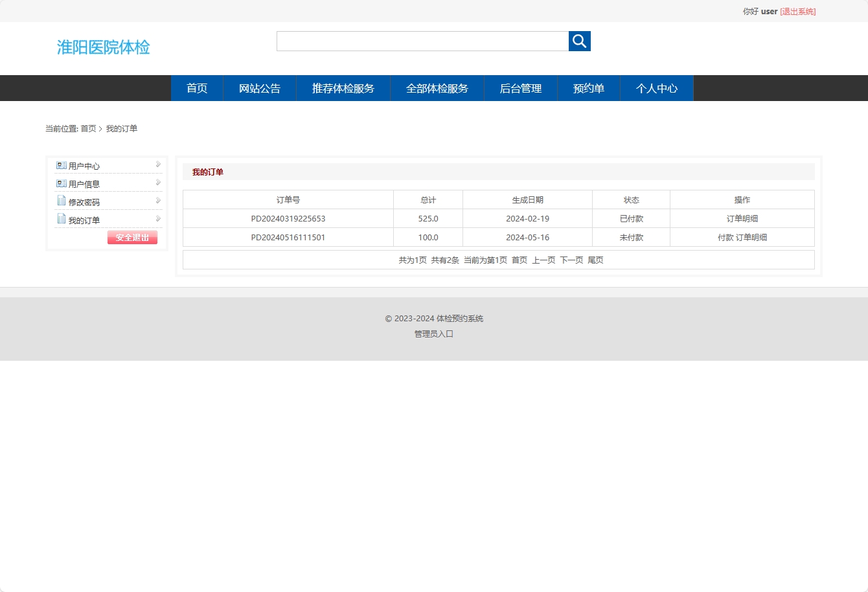Click the blue magnifying glass search icon
This screenshot has height=592, width=868.
click(578, 41)
